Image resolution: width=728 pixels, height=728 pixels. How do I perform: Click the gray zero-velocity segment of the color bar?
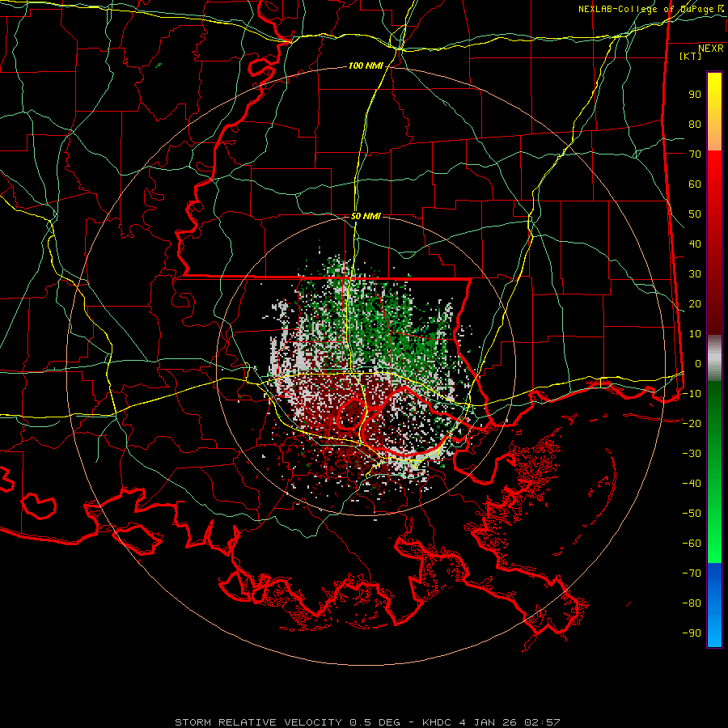[714, 358]
